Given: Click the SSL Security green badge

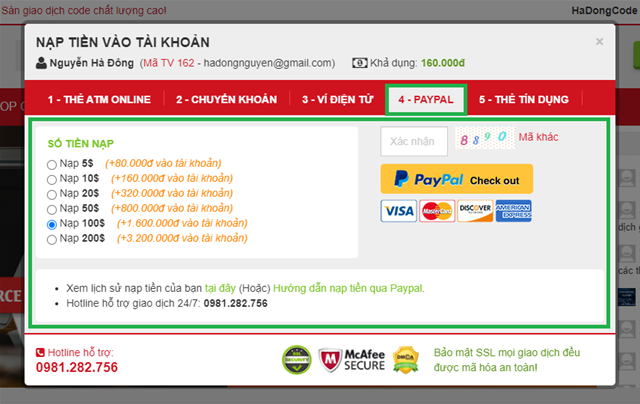Looking at the screenshot, I should pyautogui.click(x=297, y=360).
